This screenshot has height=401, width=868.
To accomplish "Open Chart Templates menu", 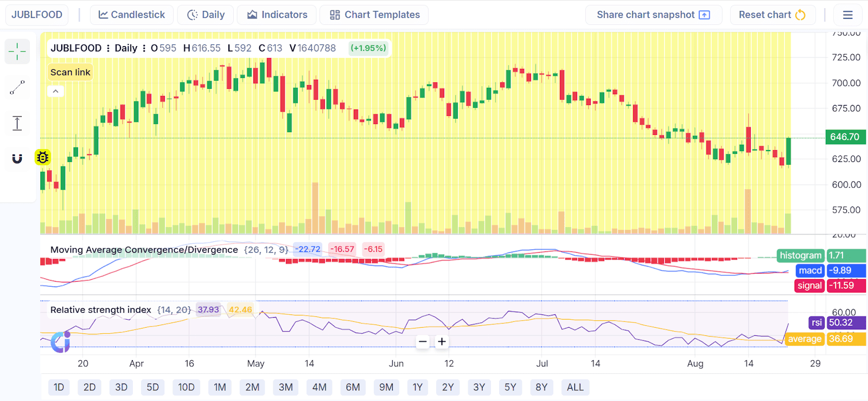I will coord(374,15).
